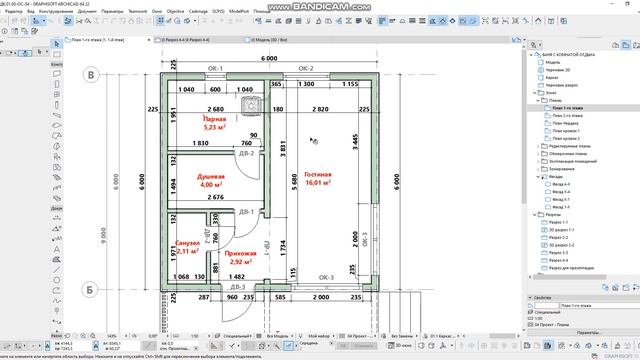Open the Project Map navigator icon
Screen dimensions: 640x360
pyautogui.click(x=616, y=45)
